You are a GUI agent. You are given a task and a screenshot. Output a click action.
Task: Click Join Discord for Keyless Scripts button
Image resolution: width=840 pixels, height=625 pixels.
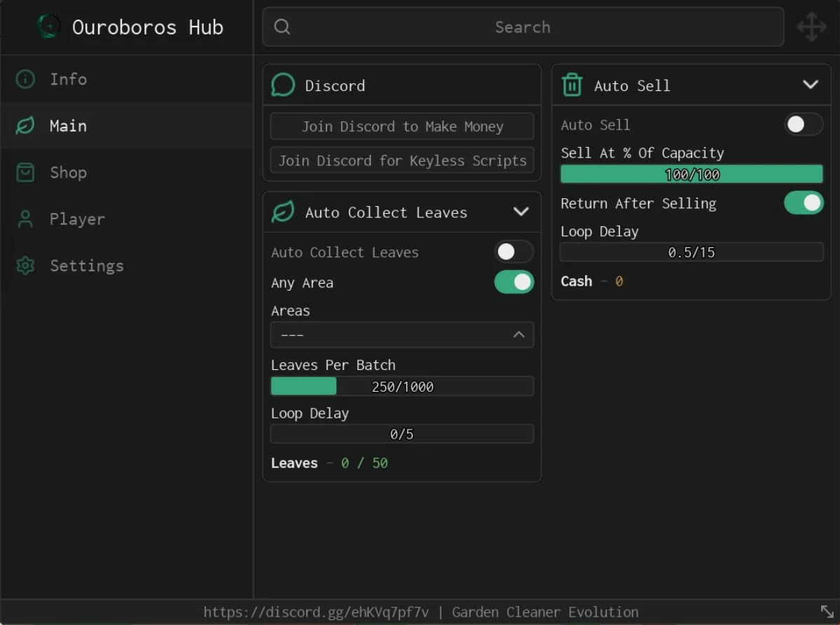point(402,160)
